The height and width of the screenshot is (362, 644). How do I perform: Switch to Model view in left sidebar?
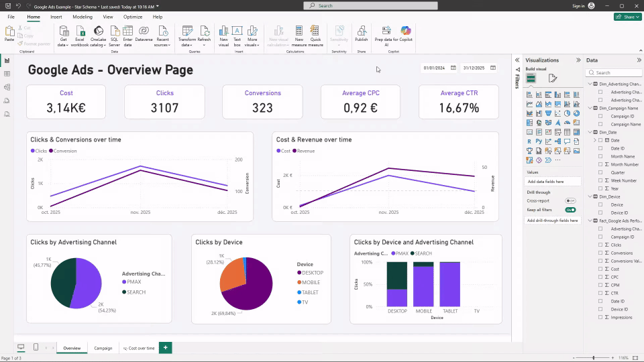pos(7,87)
